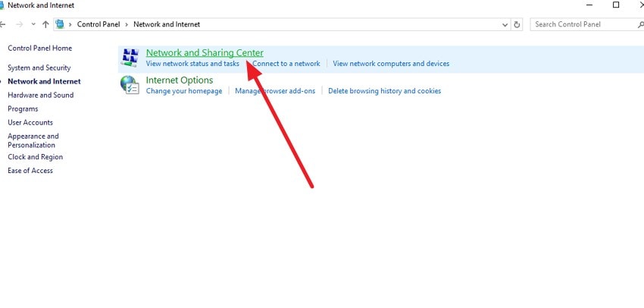Click the Back navigation arrow
Screen dimensions: 644x308
(2, 24)
